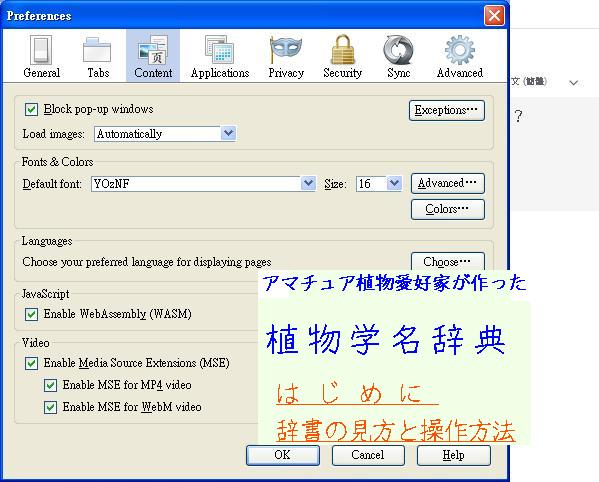Expand the Load images dropdown
This screenshot has width=599, height=482.
point(165,134)
